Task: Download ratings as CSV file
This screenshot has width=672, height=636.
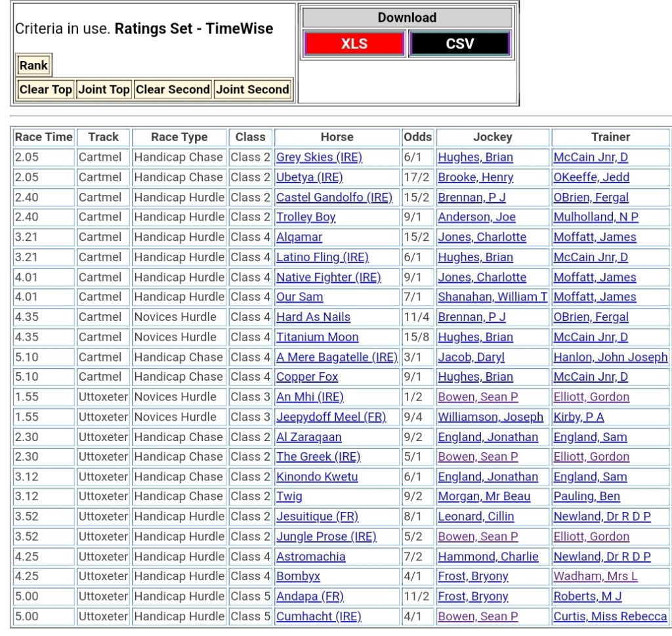Action: [x=459, y=44]
